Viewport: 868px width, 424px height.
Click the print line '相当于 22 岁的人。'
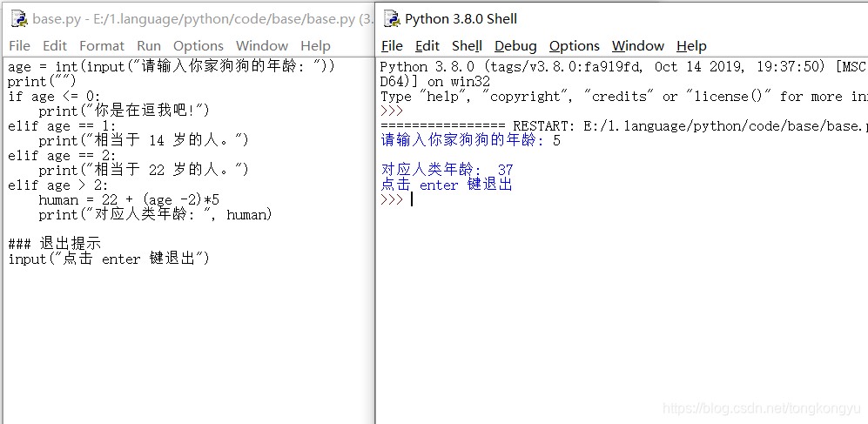tap(144, 171)
